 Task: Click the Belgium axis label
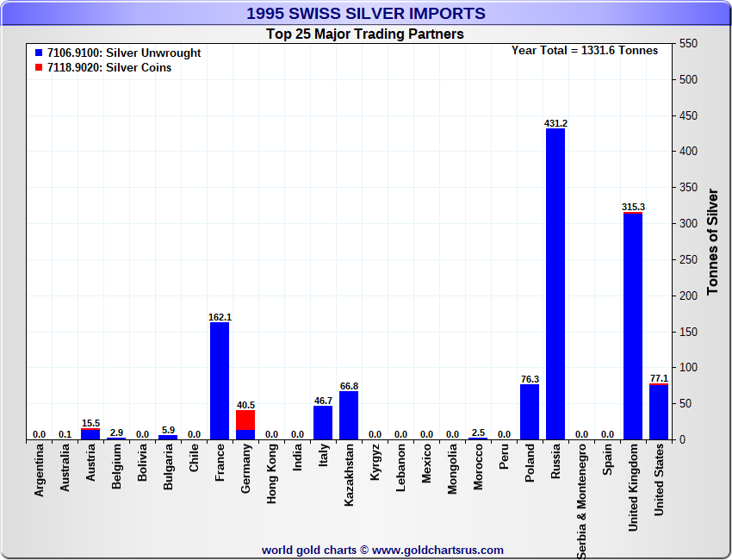pyautogui.click(x=116, y=466)
